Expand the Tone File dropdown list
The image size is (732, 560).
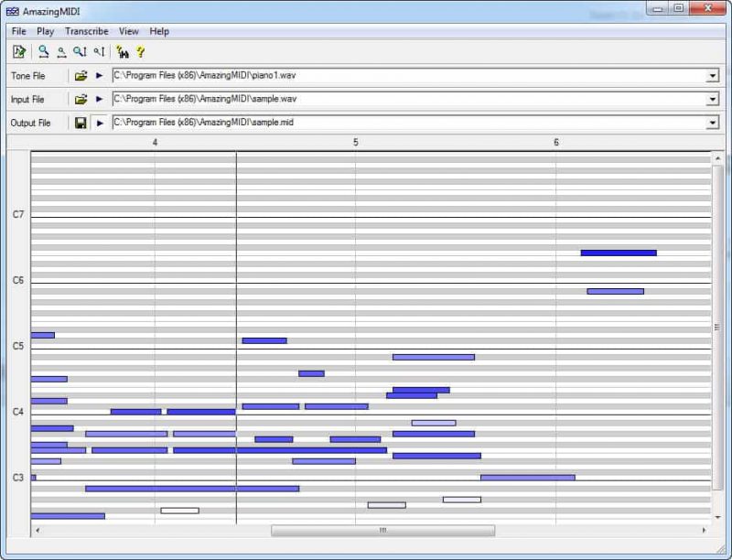tap(713, 76)
